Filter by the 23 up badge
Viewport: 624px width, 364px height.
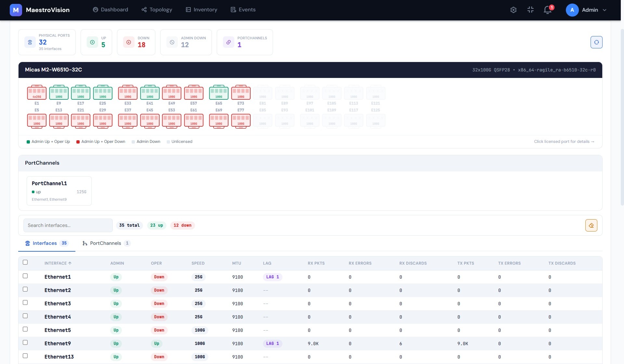157,225
